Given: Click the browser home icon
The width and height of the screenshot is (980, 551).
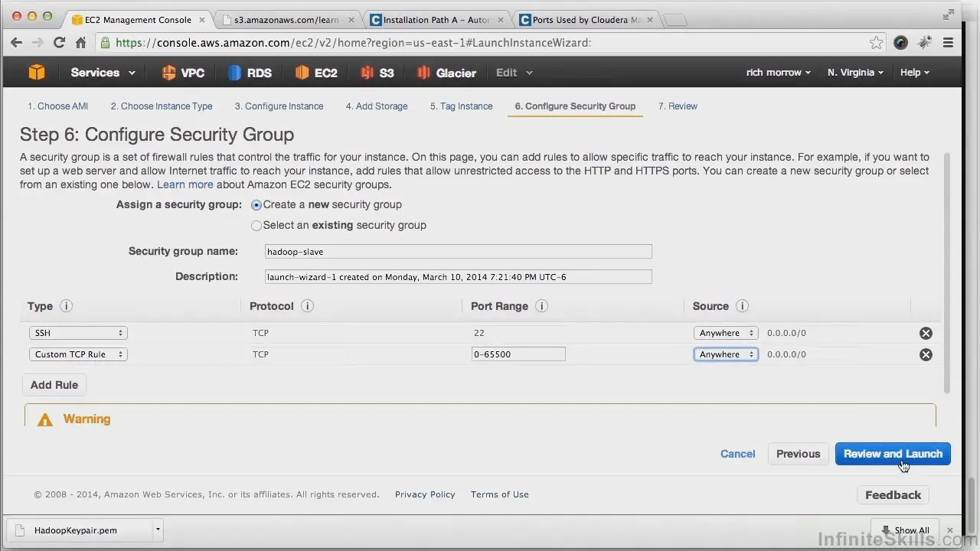Looking at the screenshot, I should pos(80,43).
